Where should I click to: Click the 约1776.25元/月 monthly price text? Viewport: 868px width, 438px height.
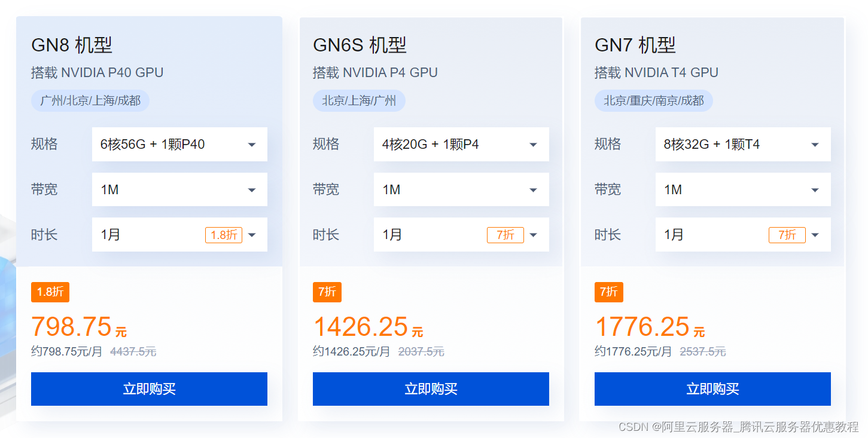pyautogui.click(x=634, y=352)
